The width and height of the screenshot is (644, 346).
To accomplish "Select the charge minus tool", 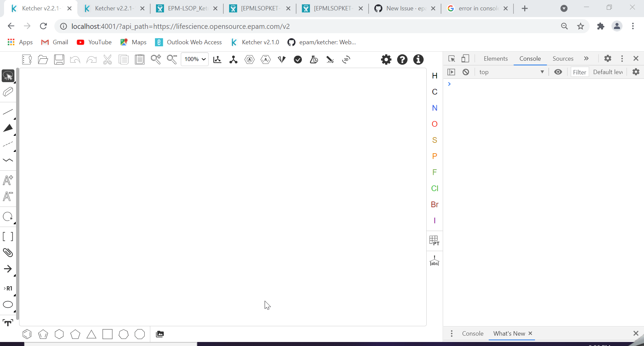I will pyautogui.click(x=8, y=196).
